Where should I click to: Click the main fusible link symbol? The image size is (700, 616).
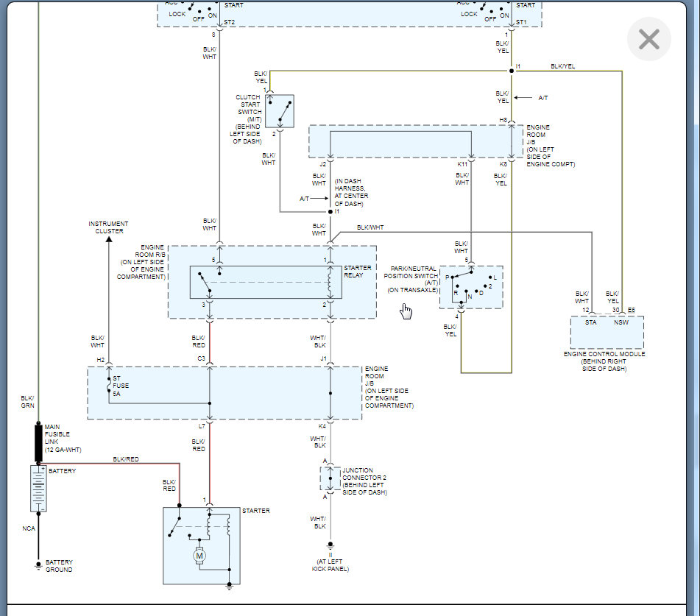tap(38, 443)
